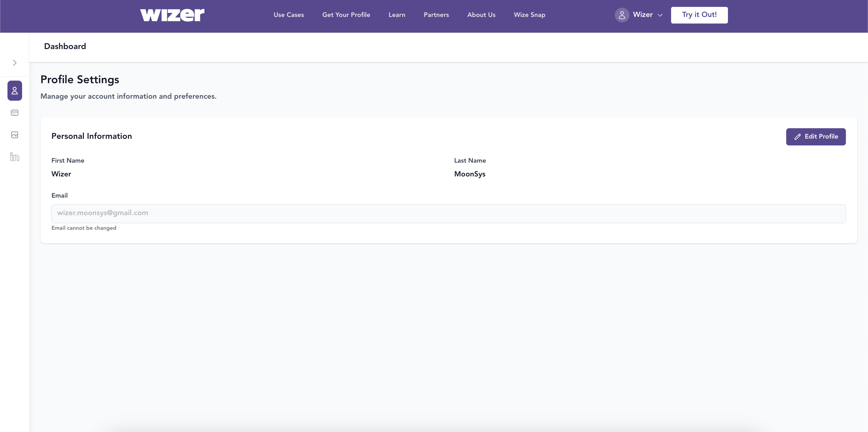The image size is (868, 432).
Task: Click the user avatar icon in header
Action: point(622,15)
